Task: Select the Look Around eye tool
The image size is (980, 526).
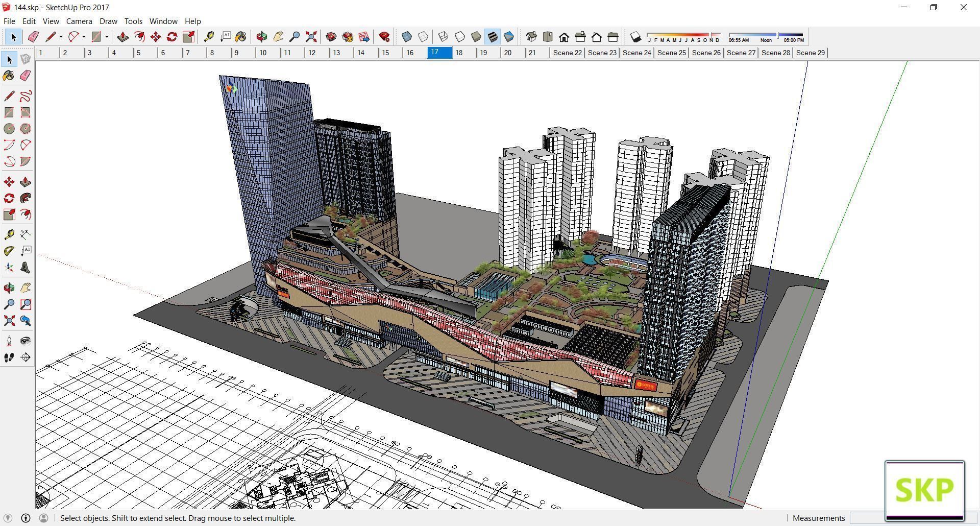Action: coord(26,341)
